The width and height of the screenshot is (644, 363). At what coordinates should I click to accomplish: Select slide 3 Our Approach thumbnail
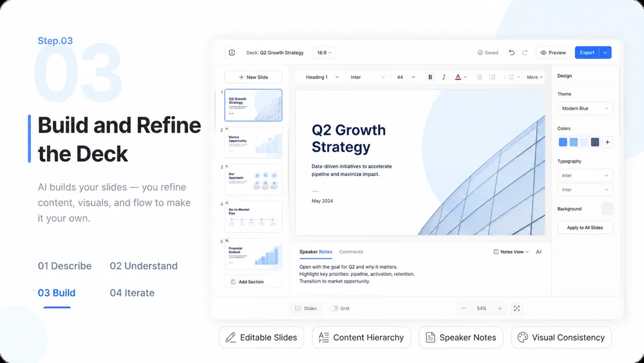coord(253,179)
